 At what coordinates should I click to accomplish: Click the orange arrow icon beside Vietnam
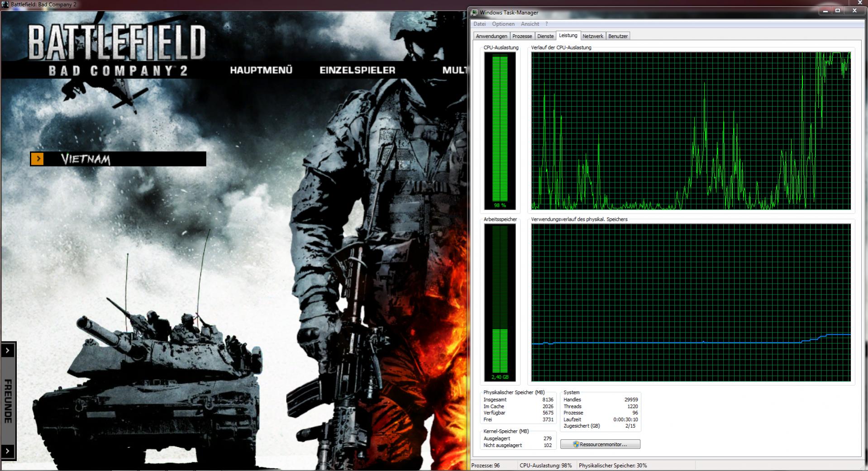(x=38, y=159)
